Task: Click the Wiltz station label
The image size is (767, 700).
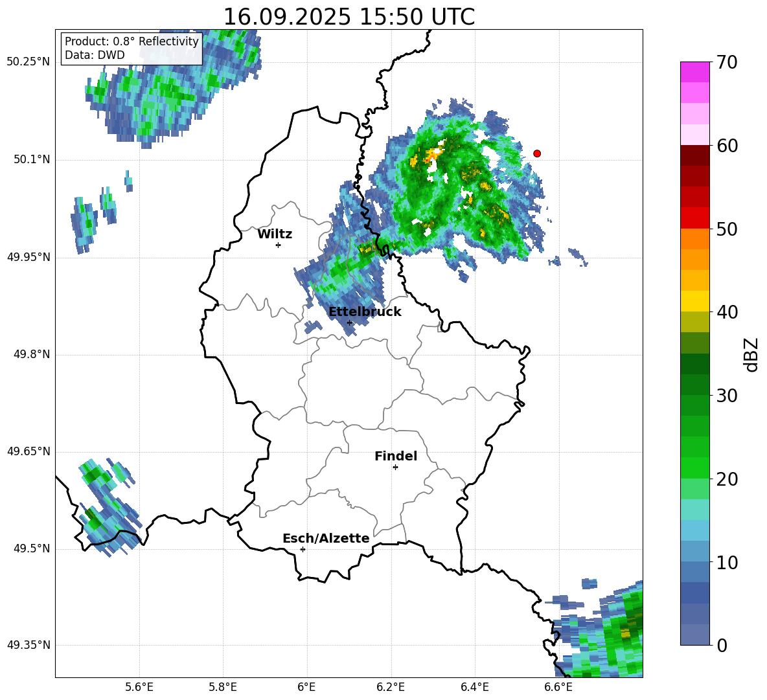Action: click(275, 234)
